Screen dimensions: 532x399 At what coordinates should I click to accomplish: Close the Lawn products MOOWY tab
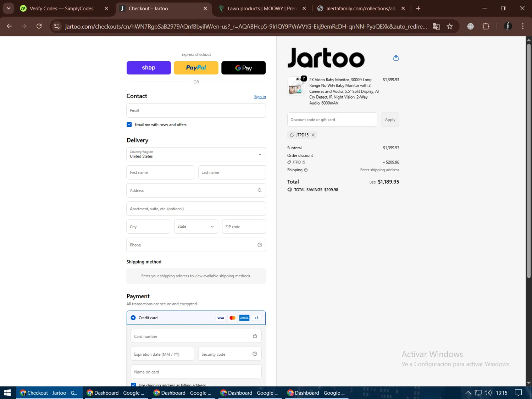tap(304, 8)
